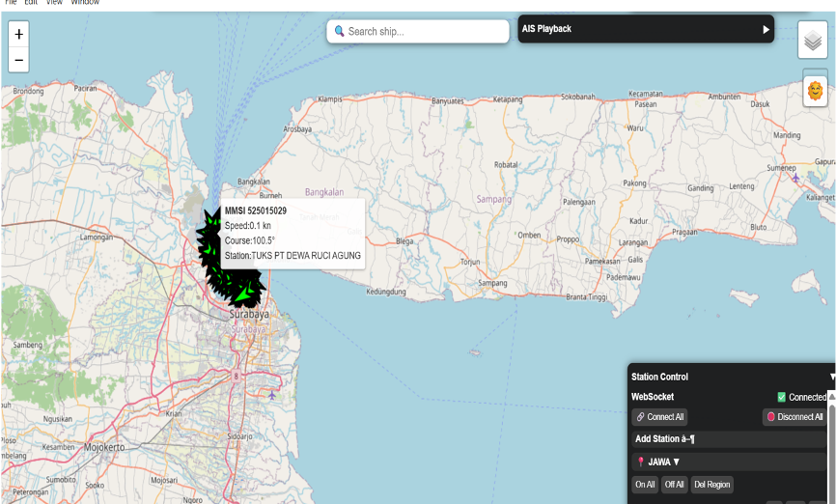836x504 pixels.
Task: Click the pink pin icon beside JAWA
Action: [641, 462]
